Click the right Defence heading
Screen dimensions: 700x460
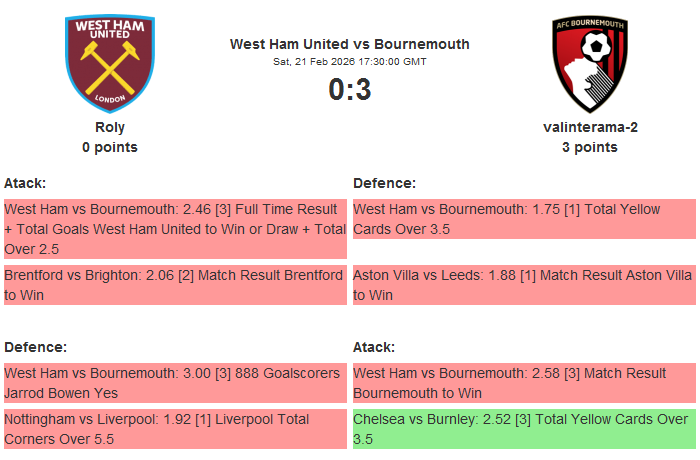(x=385, y=183)
